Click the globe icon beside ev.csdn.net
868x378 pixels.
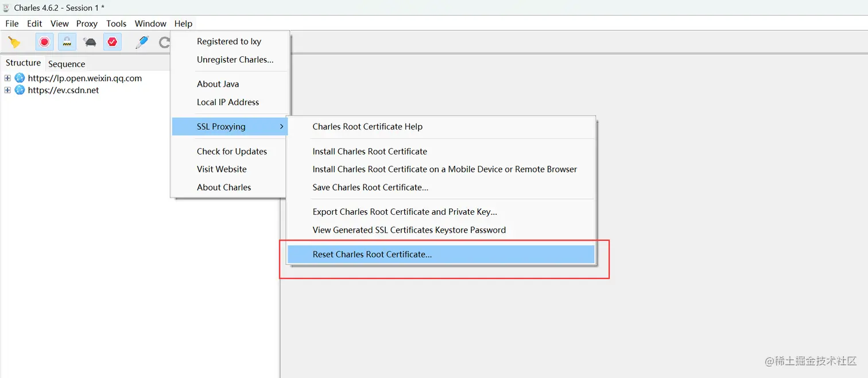tap(20, 90)
